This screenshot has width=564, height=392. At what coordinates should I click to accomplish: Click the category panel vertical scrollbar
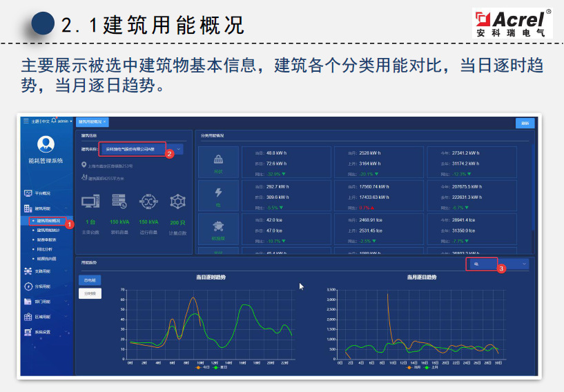tap(533, 187)
